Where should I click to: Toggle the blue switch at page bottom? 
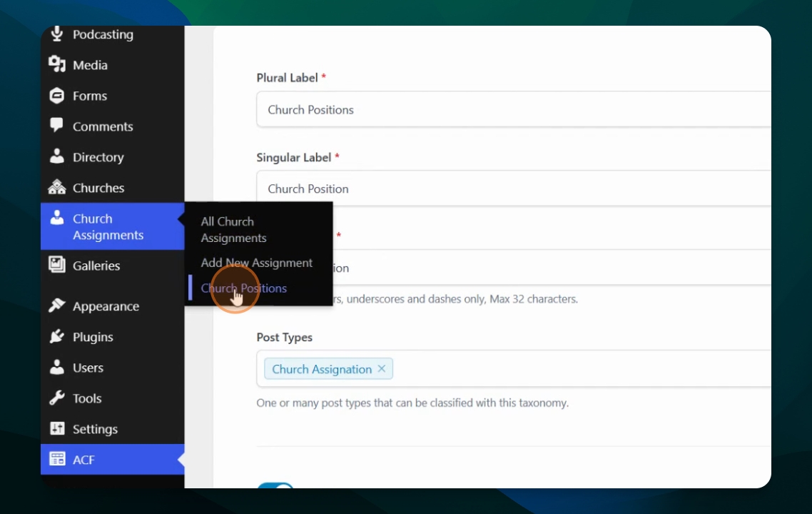(x=275, y=485)
